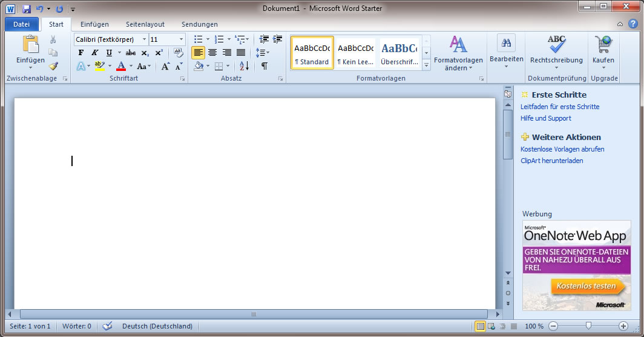Open Leitfaden für erste Schritte link

[560, 107]
